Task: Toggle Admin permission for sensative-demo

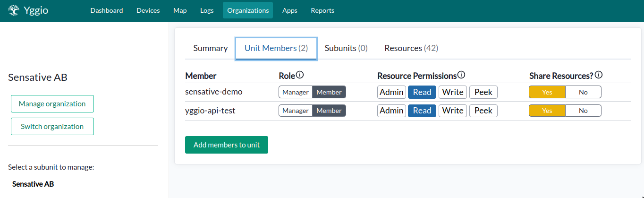Action: (392, 92)
